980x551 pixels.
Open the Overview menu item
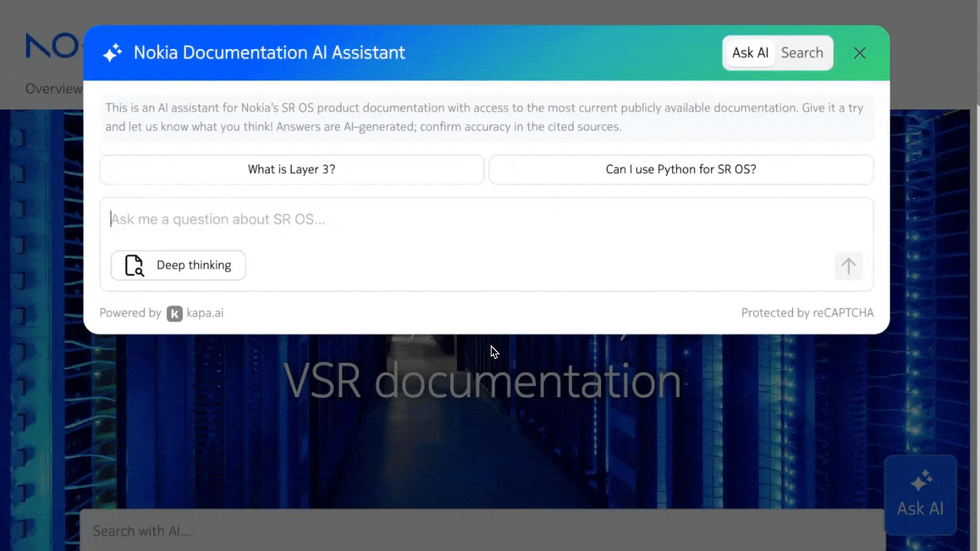click(x=53, y=89)
